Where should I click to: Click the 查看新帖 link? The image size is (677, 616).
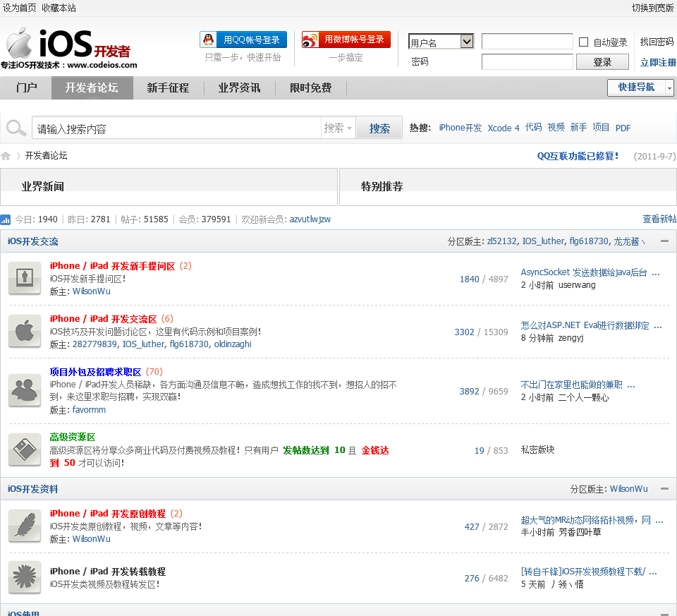coord(659,219)
